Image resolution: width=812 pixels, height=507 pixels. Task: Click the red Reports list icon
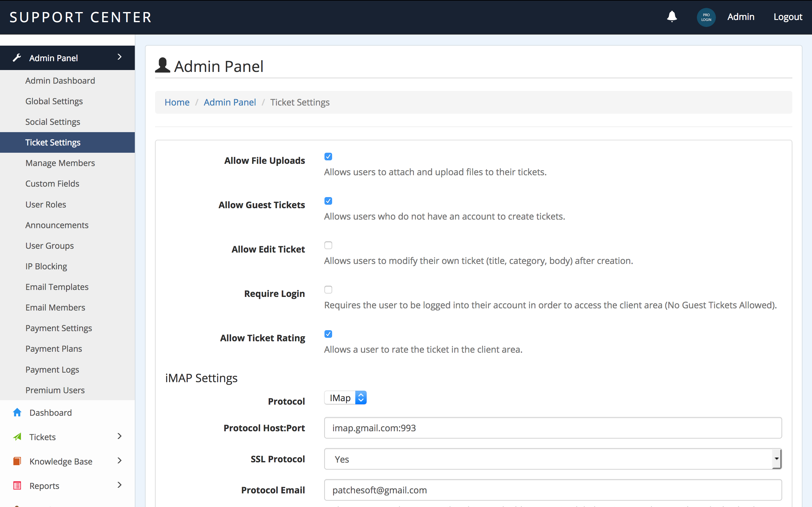pos(17,485)
